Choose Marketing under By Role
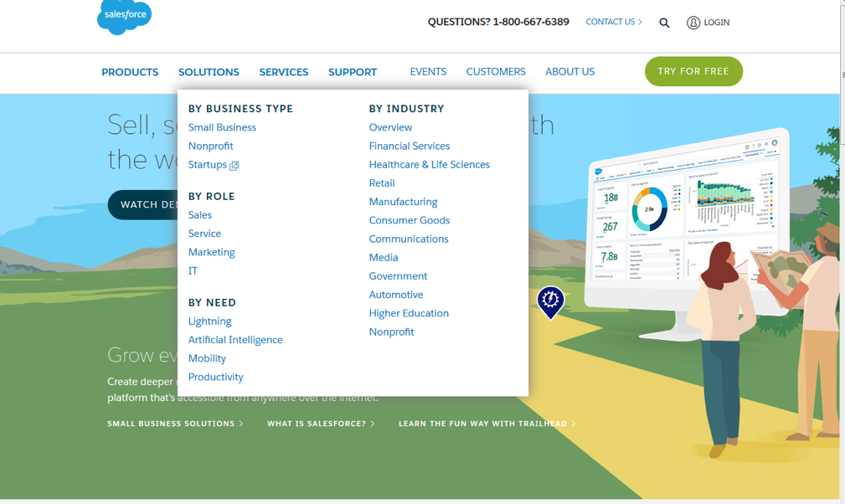 coord(211,252)
